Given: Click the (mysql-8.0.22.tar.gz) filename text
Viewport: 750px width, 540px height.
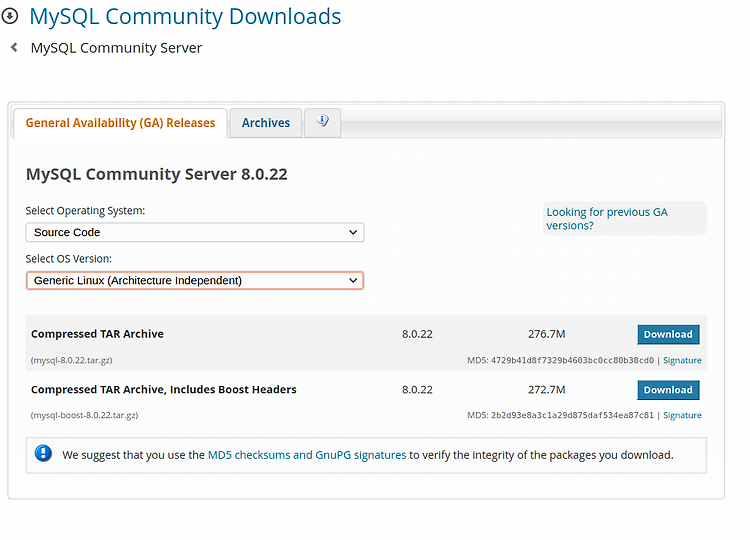Looking at the screenshot, I should click(x=72, y=360).
